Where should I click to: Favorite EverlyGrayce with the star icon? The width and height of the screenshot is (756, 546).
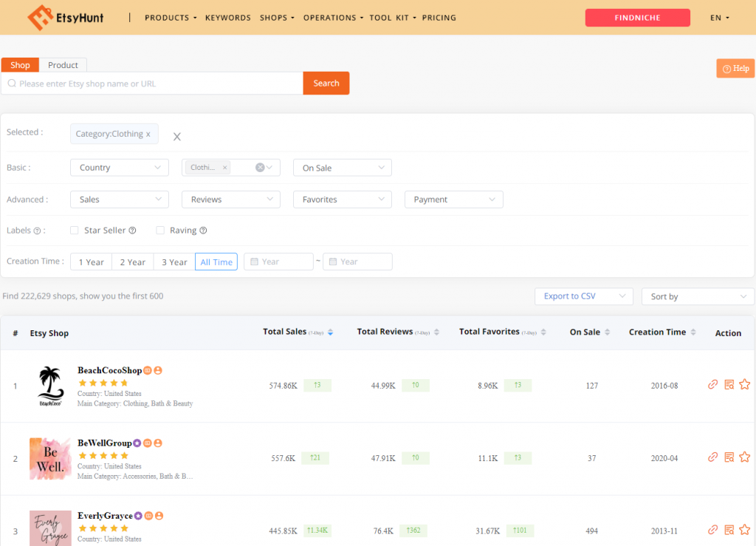click(x=744, y=530)
